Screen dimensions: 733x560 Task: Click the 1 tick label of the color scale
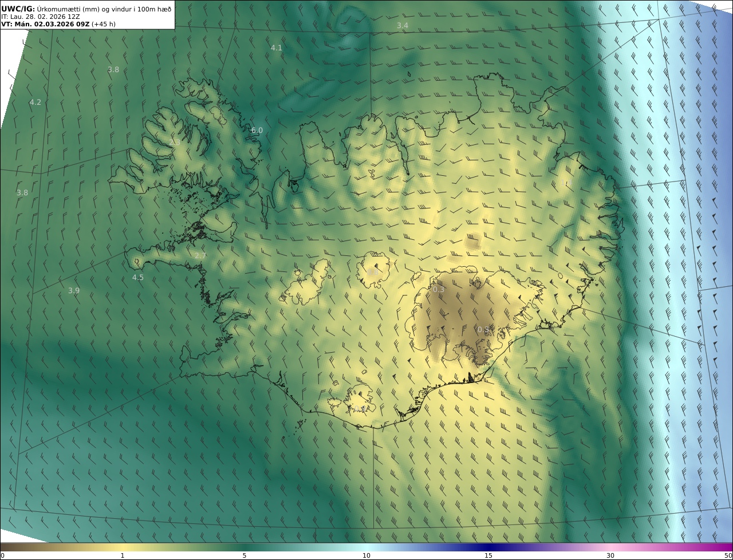(x=123, y=555)
